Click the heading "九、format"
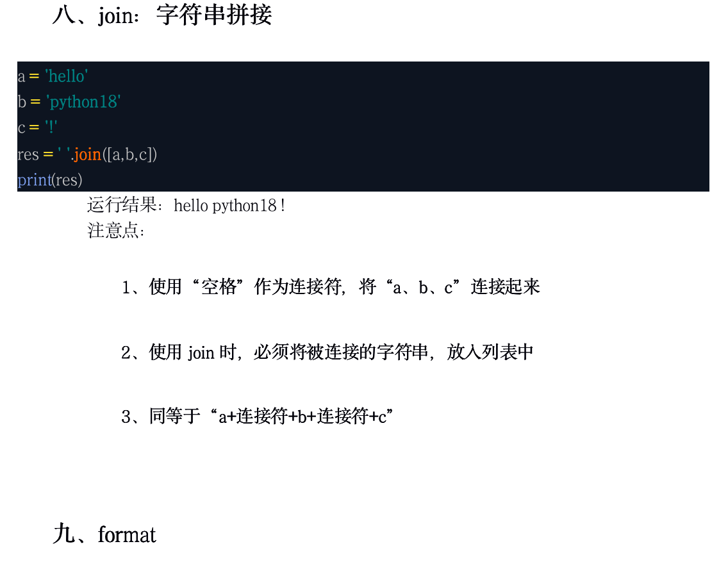728x569 pixels. pos(105,534)
